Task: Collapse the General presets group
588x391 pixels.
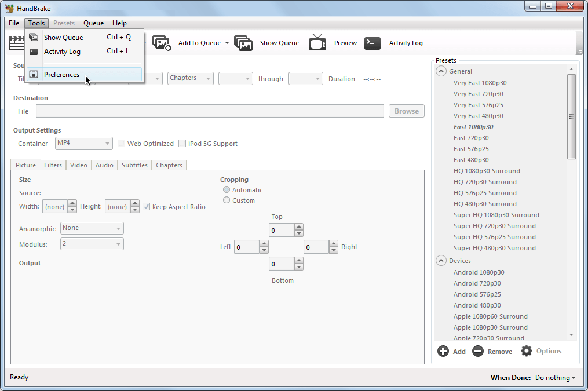Action: pyautogui.click(x=441, y=71)
